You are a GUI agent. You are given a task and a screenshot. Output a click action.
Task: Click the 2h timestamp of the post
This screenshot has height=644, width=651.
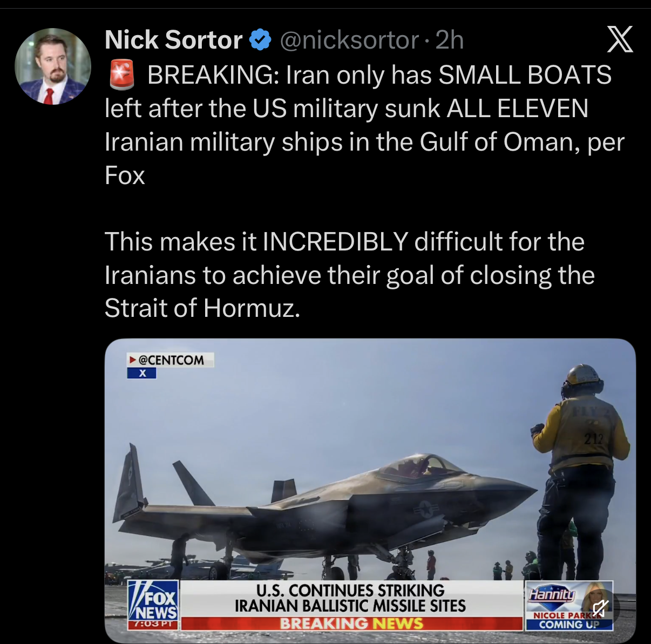(x=450, y=40)
